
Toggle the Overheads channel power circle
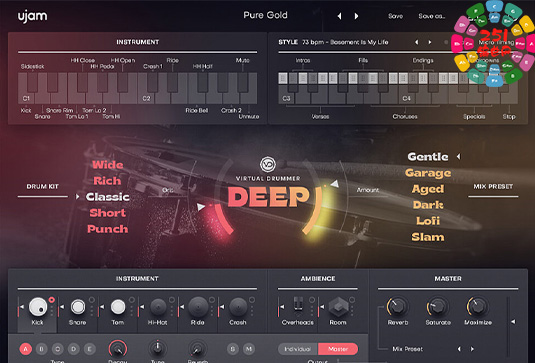click(312, 300)
